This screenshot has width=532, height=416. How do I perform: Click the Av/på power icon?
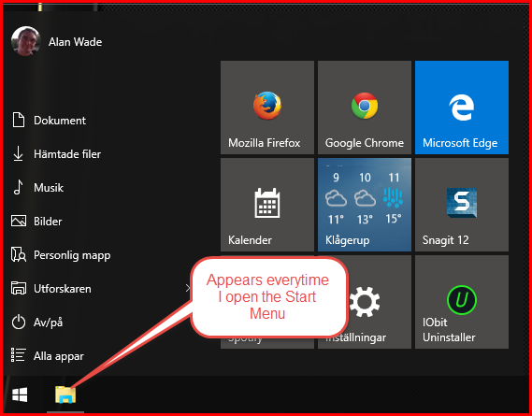[x=19, y=322]
